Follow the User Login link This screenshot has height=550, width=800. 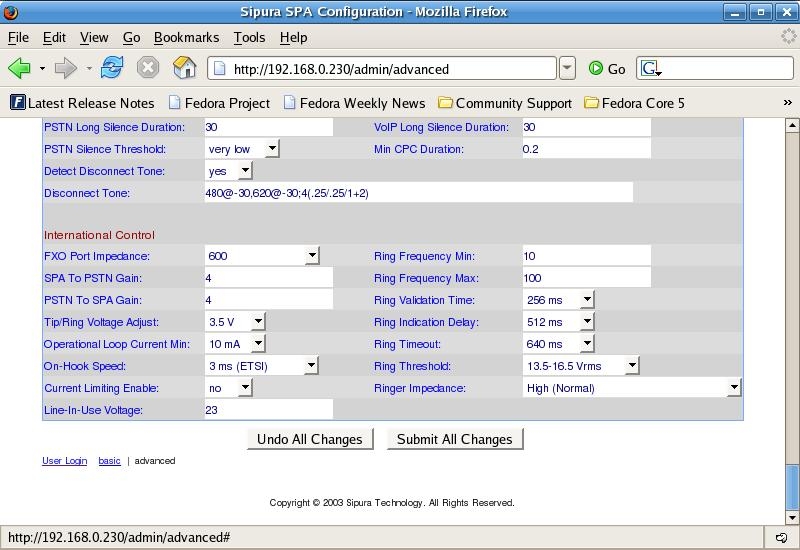tap(64, 461)
